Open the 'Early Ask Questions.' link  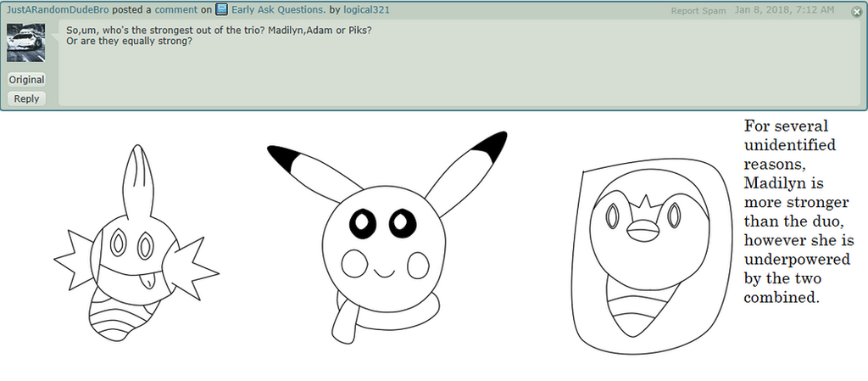click(279, 9)
